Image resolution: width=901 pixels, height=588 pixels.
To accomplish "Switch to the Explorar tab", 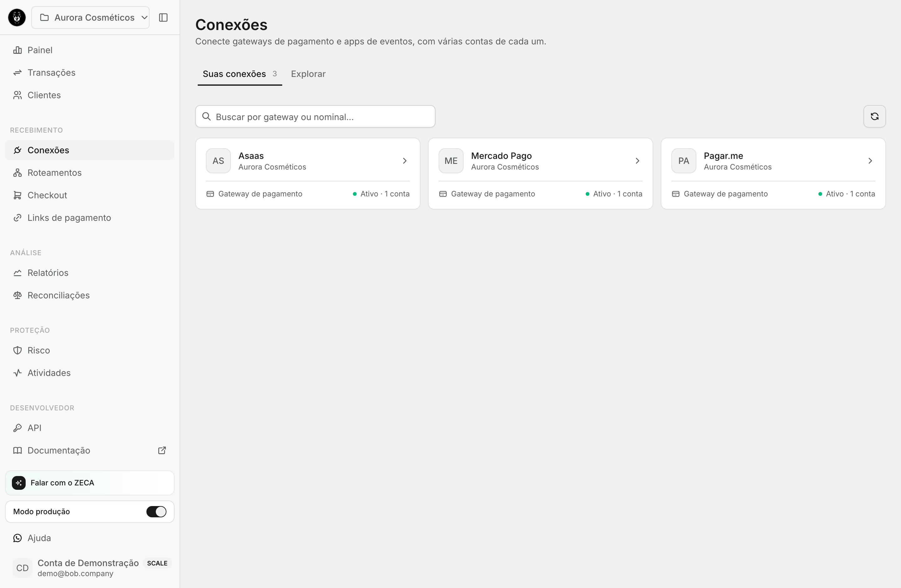I will click(308, 74).
